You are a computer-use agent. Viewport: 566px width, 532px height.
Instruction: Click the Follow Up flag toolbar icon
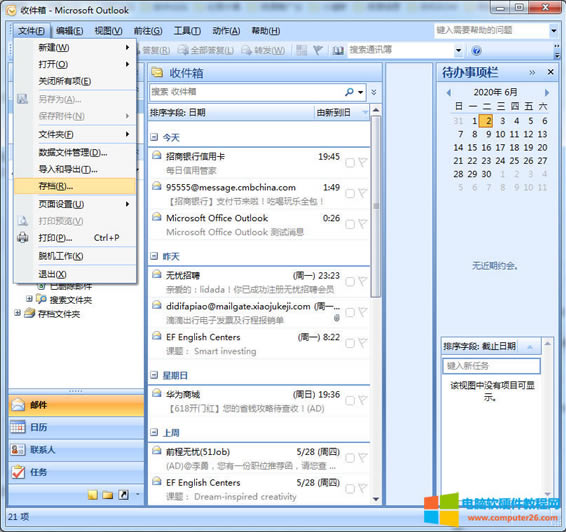tap(318, 50)
